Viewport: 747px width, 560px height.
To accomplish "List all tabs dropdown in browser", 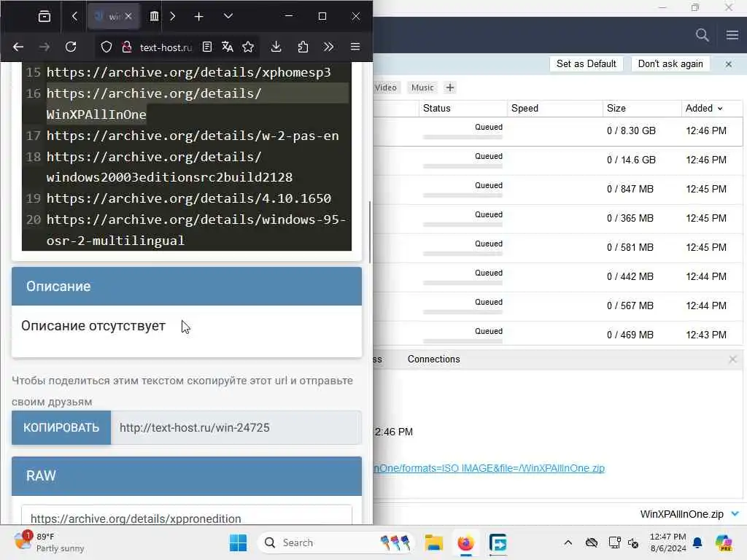I will coord(228,16).
